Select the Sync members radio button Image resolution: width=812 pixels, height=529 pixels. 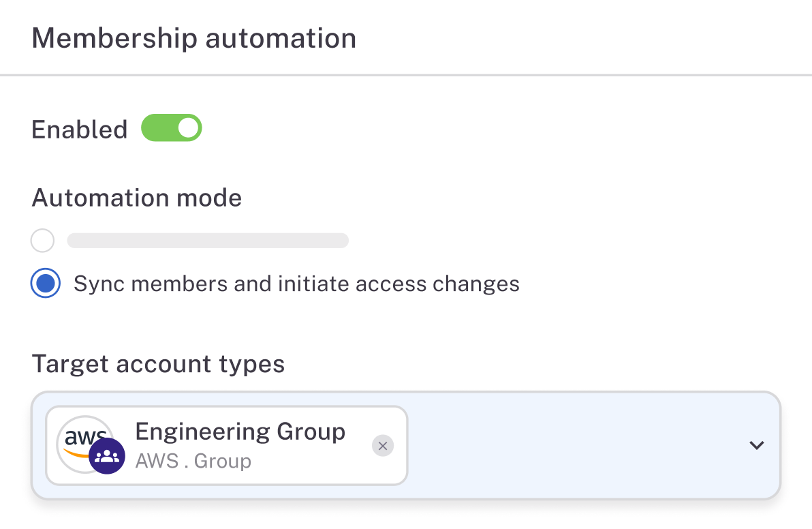click(46, 284)
